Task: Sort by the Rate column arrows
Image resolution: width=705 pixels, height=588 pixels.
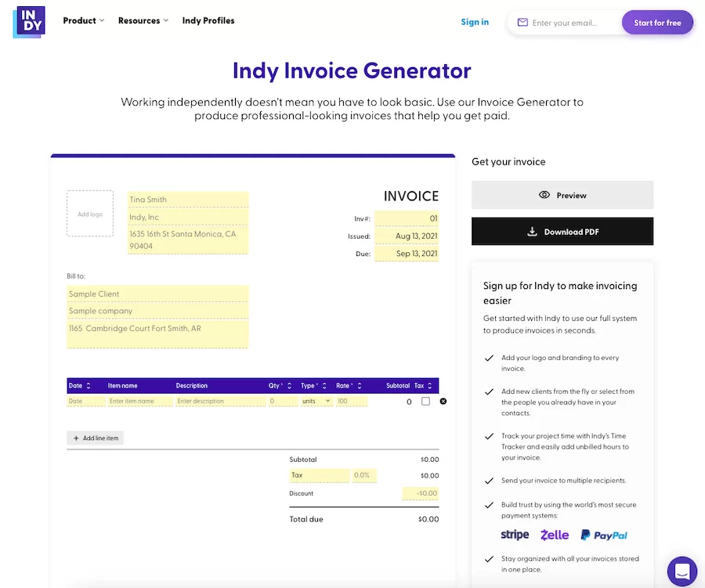Action: (360, 386)
